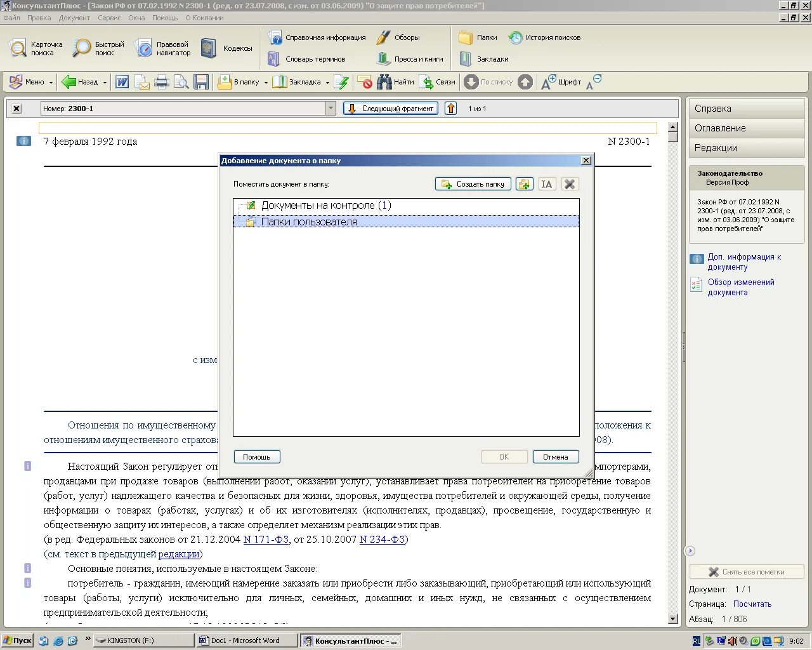This screenshot has width=812, height=650.
Task: Open Файл menu
Action: [11, 18]
